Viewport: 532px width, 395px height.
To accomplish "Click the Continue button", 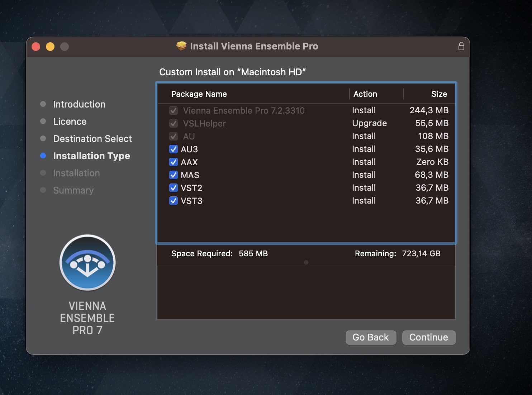I will click(x=429, y=337).
